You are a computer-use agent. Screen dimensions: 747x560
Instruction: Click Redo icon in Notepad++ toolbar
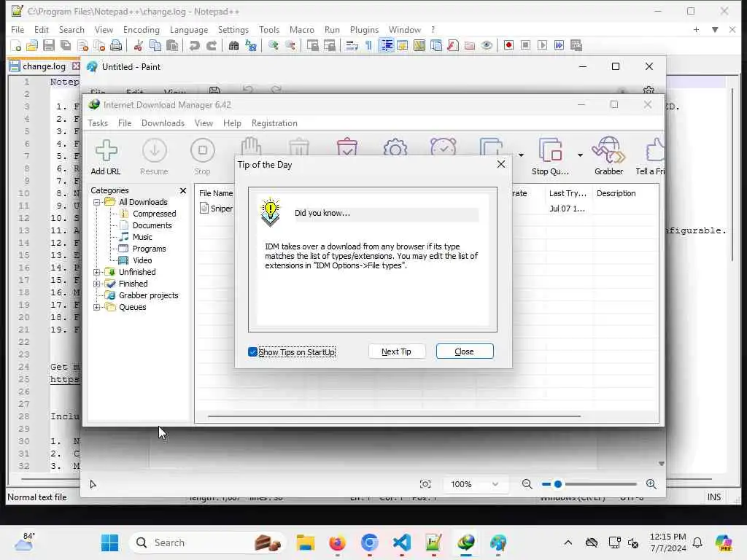(x=211, y=45)
